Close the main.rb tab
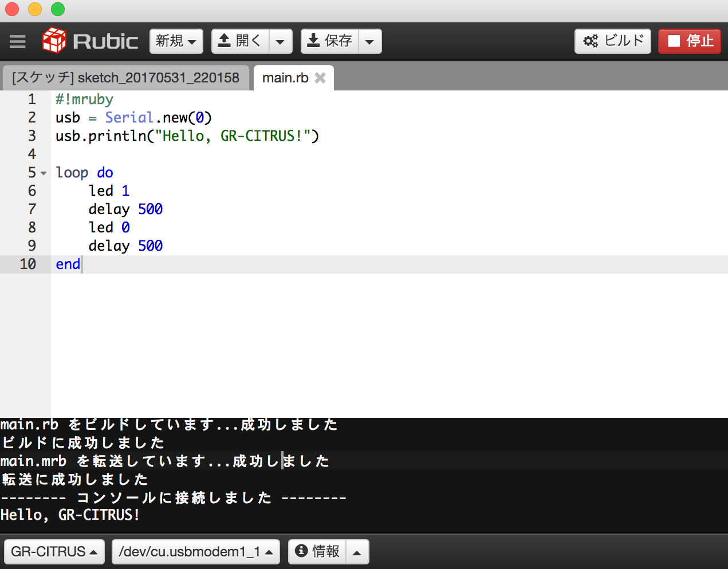The height and width of the screenshot is (569, 728). [x=320, y=78]
